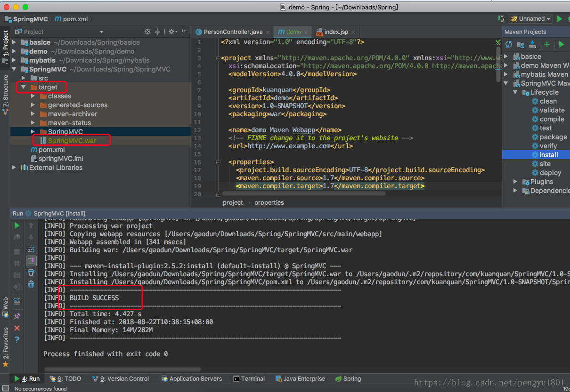Select the package lifecycle goal
Viewport: 570px width, 392px height.
pyautogui.click(x=553, y=137)
